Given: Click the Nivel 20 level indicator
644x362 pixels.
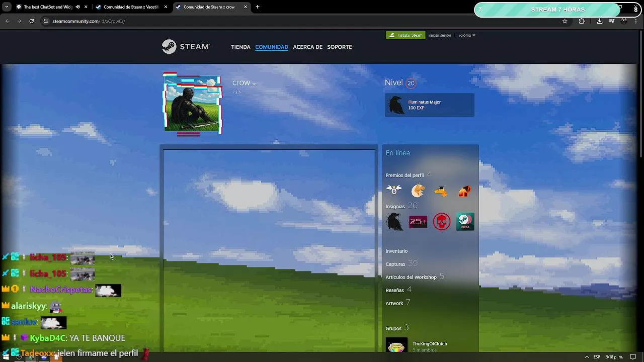Looking at the screenshot, I should pyautogui.click(x=400, y=83).
